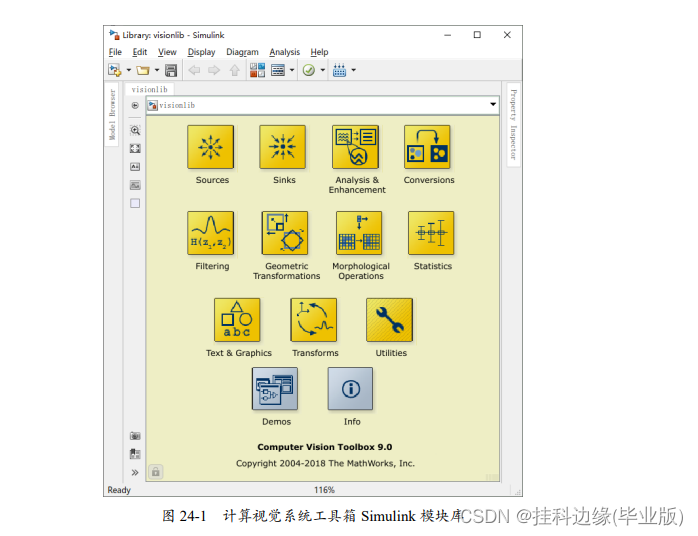Viewport: 698px width, 536px height.
Task: Open the Sinks block library
Action: (283, 147)
